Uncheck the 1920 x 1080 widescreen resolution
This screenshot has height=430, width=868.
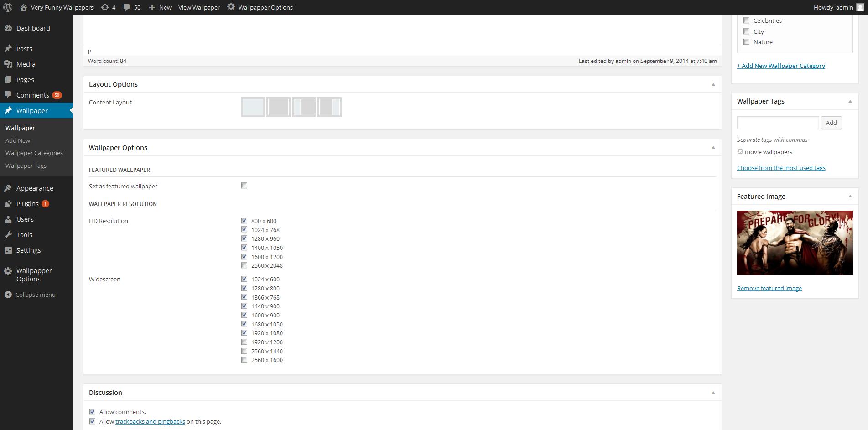point(244,333)
